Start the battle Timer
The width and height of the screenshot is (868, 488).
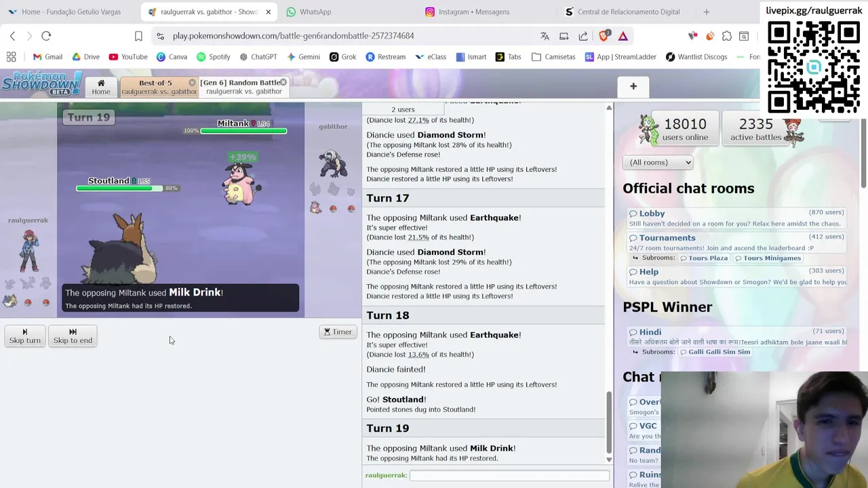coord(338,332)
